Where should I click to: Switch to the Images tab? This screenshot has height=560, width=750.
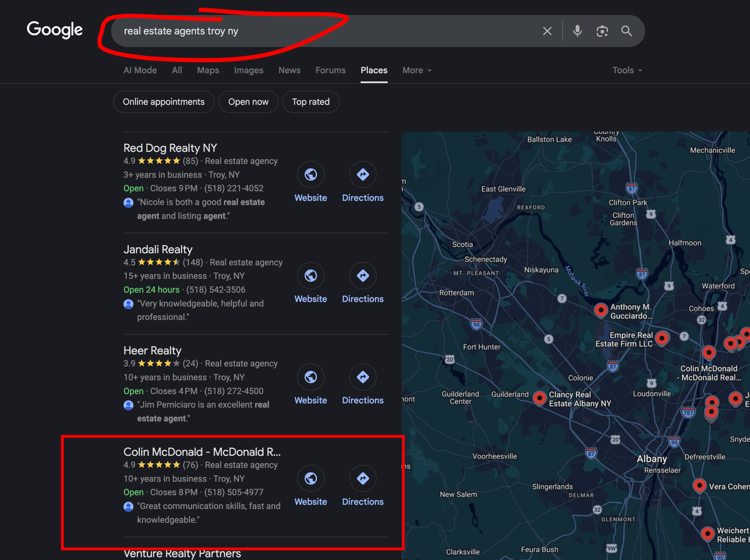(x=248, y=70)
